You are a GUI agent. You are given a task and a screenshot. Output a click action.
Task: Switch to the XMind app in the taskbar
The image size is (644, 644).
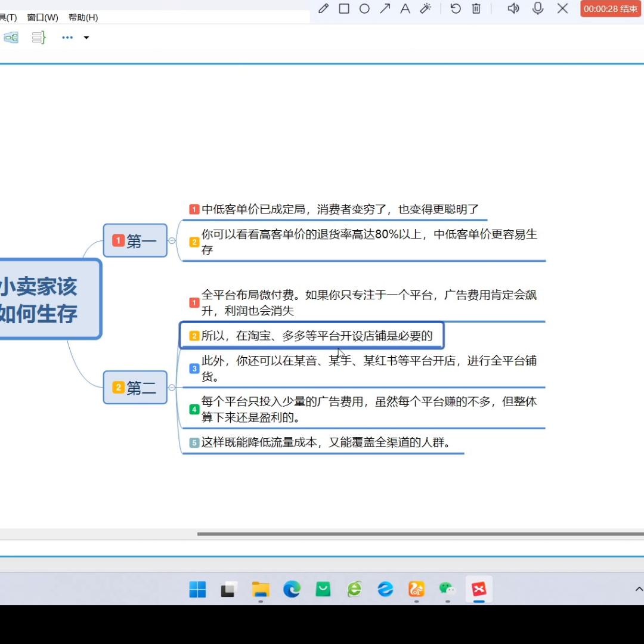pyautogui.click(x=479, y=589)
